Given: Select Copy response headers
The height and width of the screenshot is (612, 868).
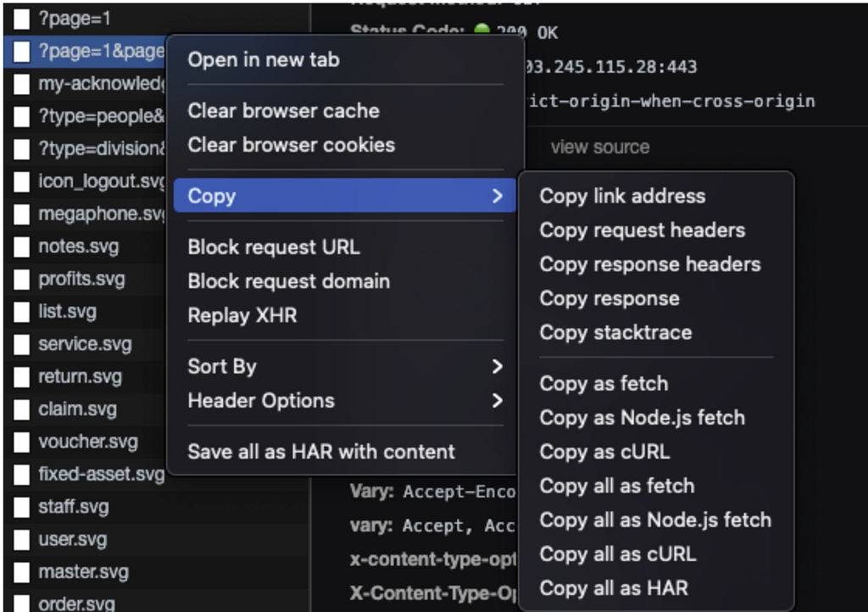Looking at the screenshot, I should pyautogui.click(x=650, y=264).
